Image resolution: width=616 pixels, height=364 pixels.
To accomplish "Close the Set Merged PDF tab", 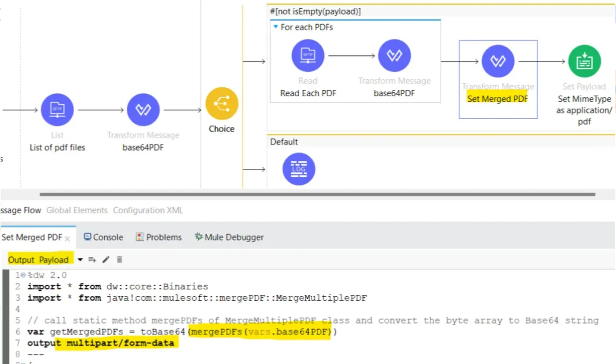I will tap(67, 239).
